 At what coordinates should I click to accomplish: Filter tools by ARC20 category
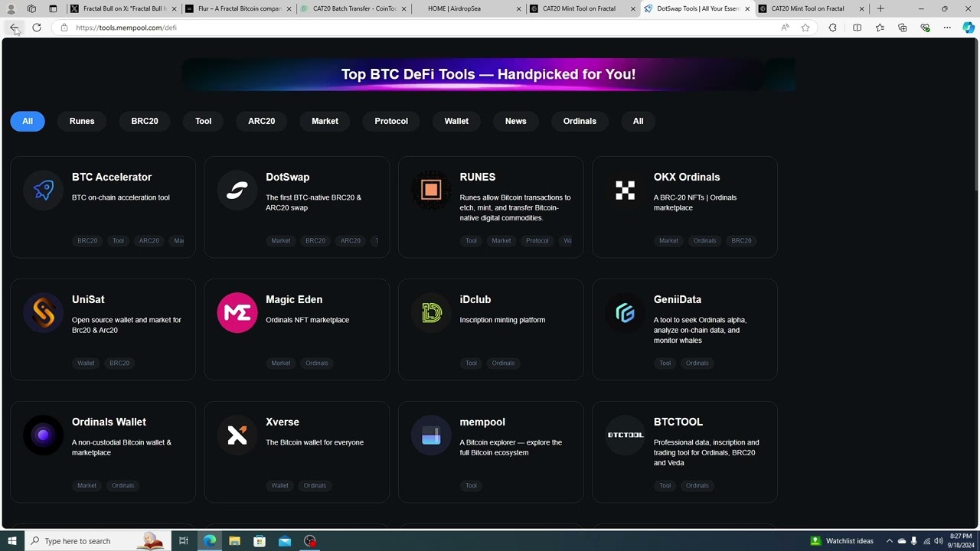(261, 121)
